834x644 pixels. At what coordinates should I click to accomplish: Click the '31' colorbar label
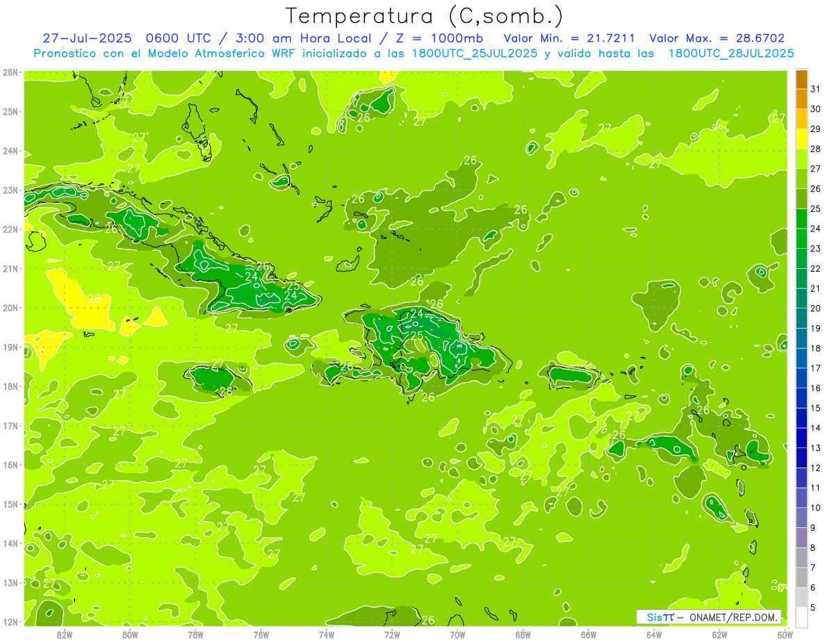[x=815, y=89]
